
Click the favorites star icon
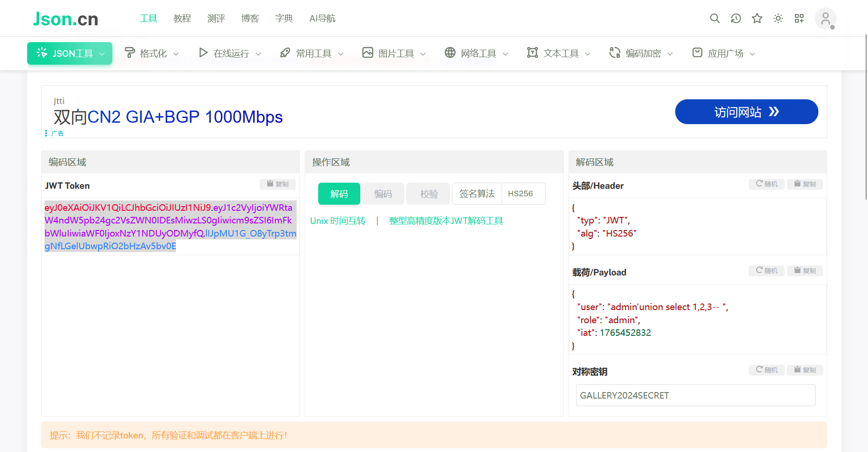point(757,18)
